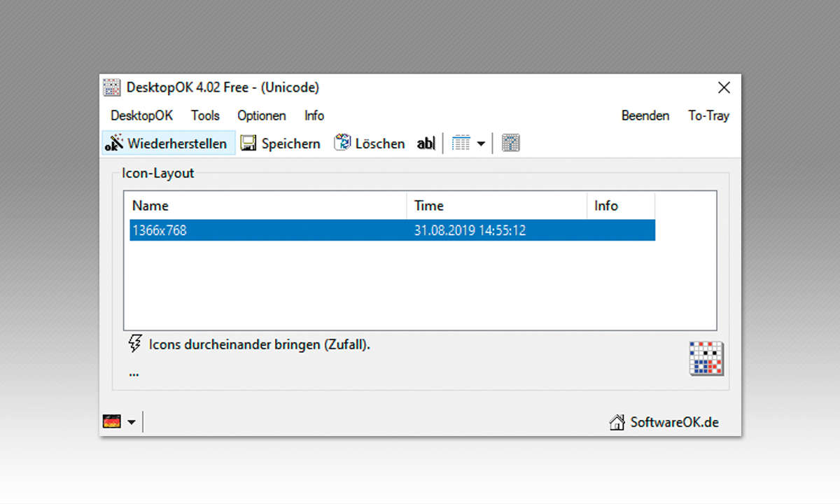Click the grid icon at toolbar end
The height and width of the screenshot is (504, 840).
tap(511, 143)
